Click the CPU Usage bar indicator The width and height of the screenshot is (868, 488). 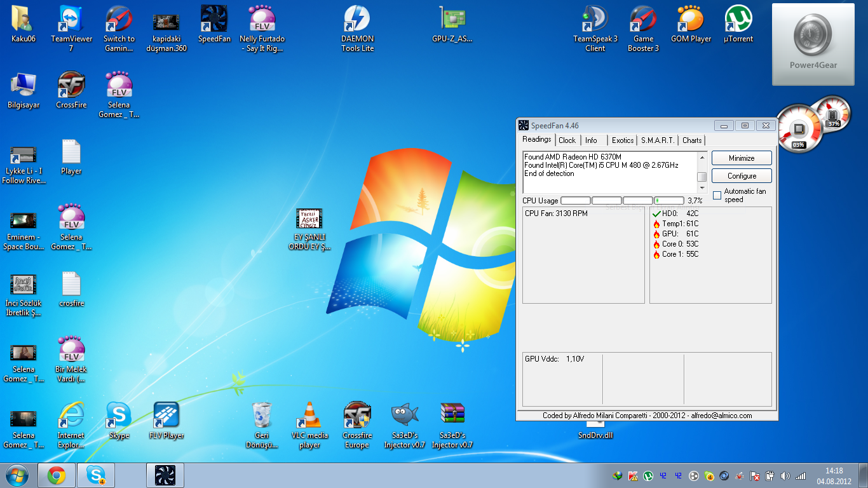(622, 201)
